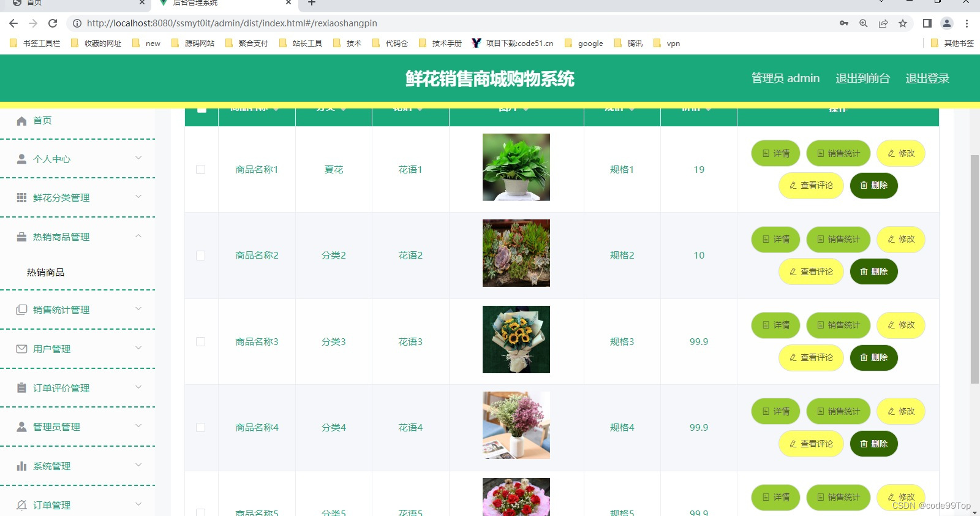This screenshot has height=516, width=980.
Task: Open the sunflower bouquet product image
Action: [516, 340]
